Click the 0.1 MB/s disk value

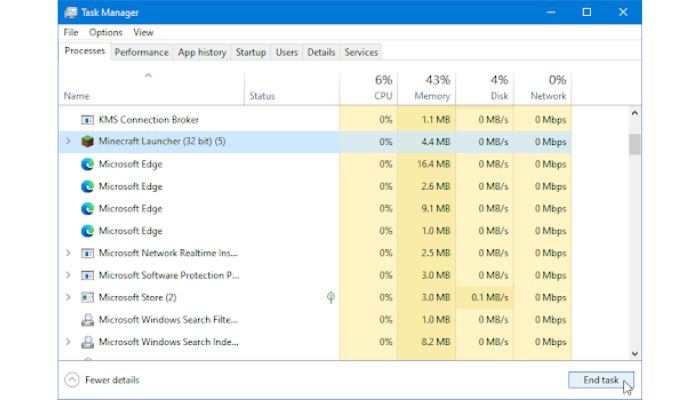(x=490, y=297)
